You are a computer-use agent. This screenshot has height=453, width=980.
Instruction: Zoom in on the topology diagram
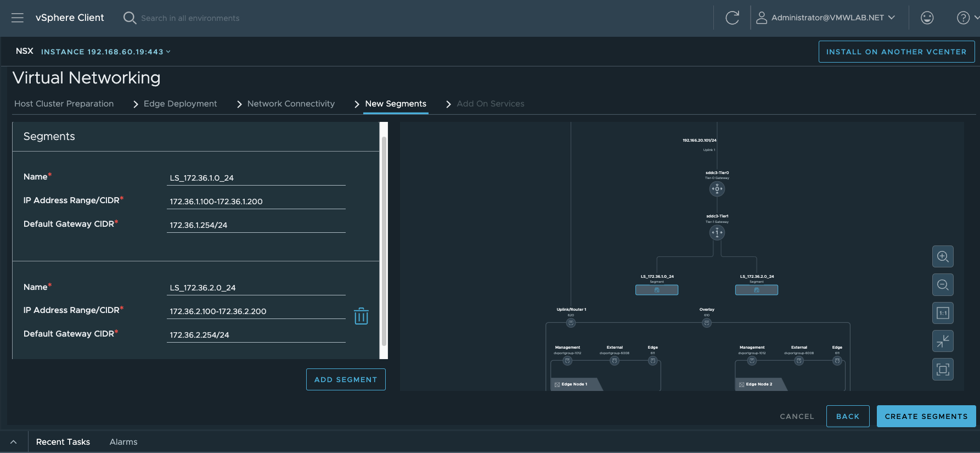click(x=943, y=256)
